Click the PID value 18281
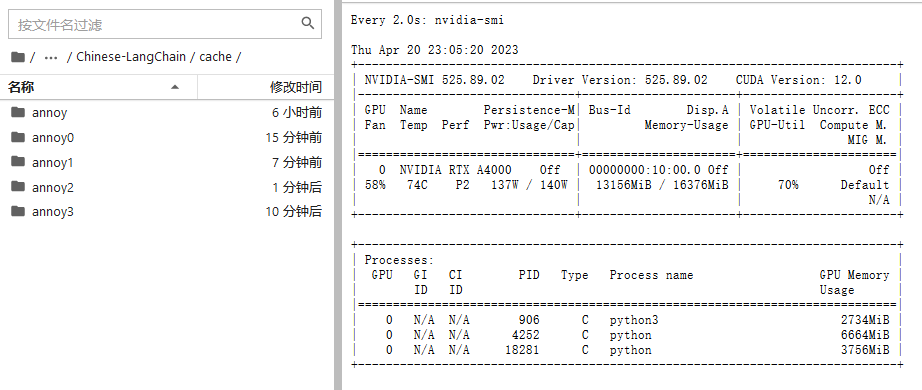Viewport: 922px width, 390px height. (x=522, y=350)
